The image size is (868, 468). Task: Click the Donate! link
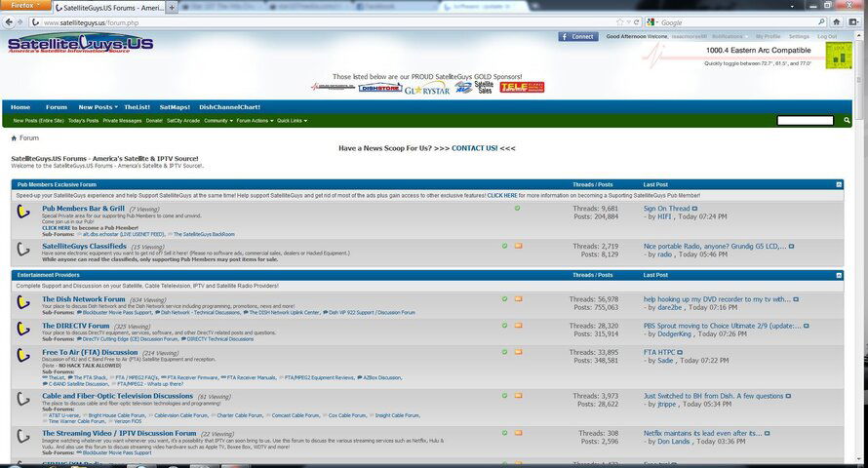(x=154, y=121)
